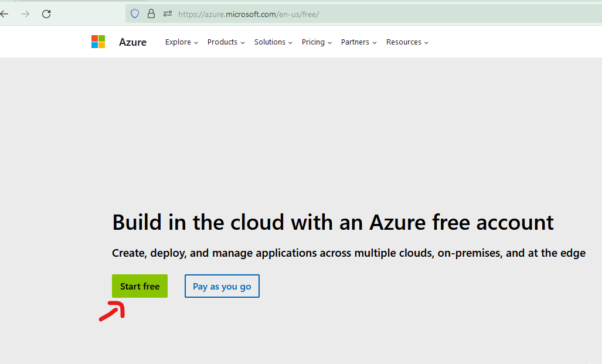
Task: Expand the Explore menu
Action: [182, 42]
